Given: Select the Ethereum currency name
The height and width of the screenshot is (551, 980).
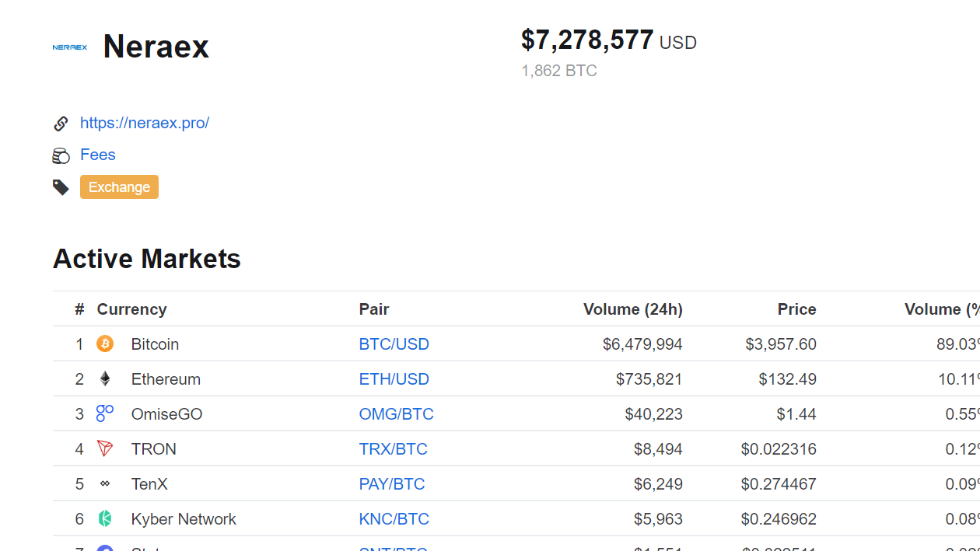Looking at the screenshot, I should point(166,378).
